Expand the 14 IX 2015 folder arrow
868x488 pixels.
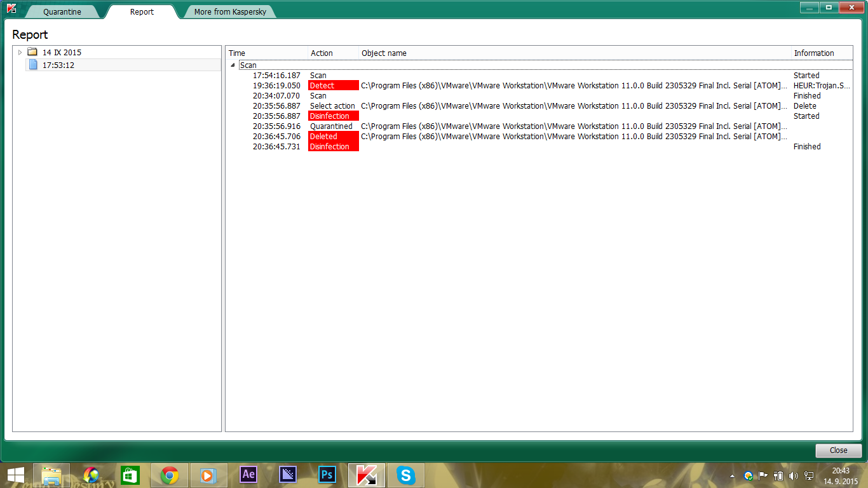click(20, 52)
